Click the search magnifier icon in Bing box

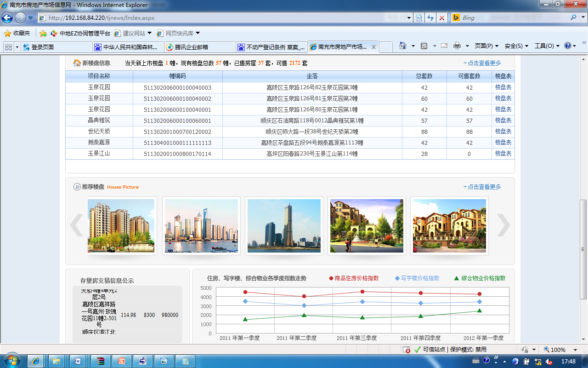click(574, 17)
